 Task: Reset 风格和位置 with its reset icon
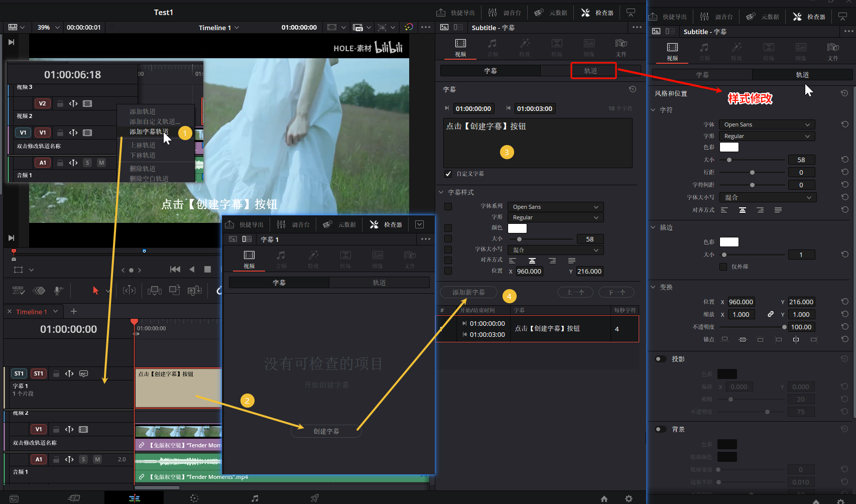(x=844, y=93)
